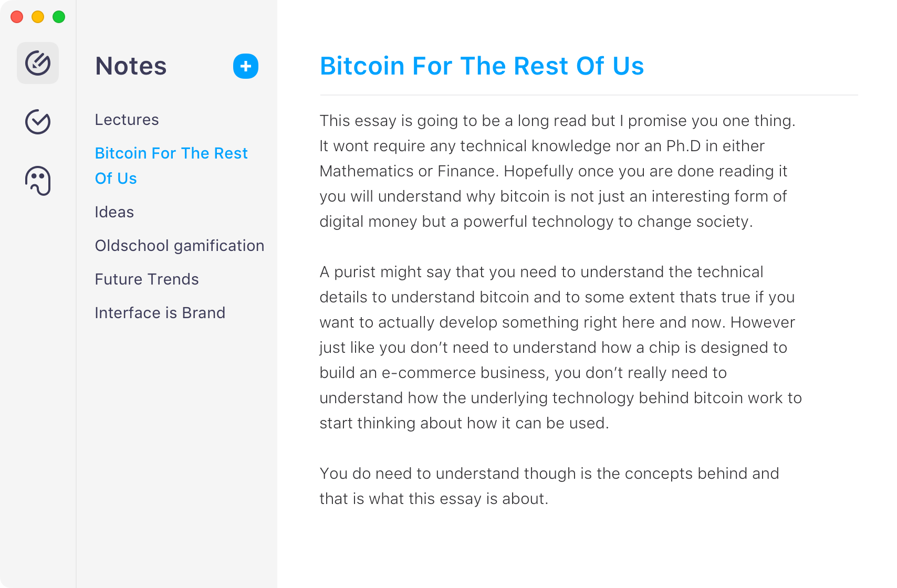Viewport: 897px width, 588px height.
Task: Select the Future Trends note
Action: pyautogui.click(x=147, y=279)
